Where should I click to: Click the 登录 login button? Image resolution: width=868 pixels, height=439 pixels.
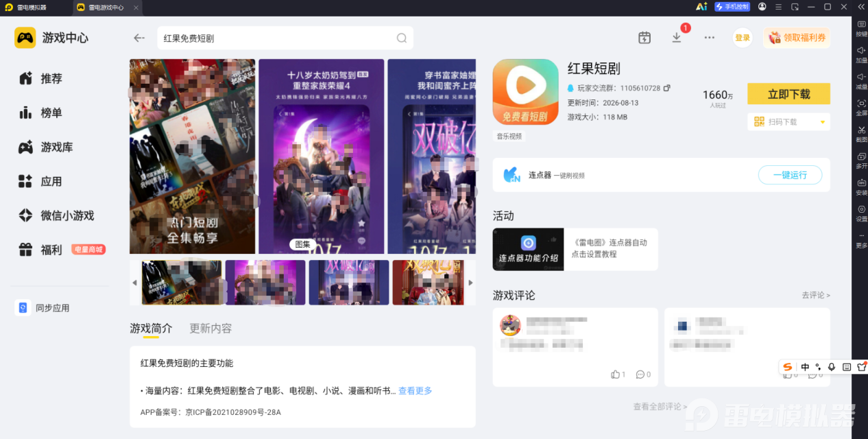point(743,38)
